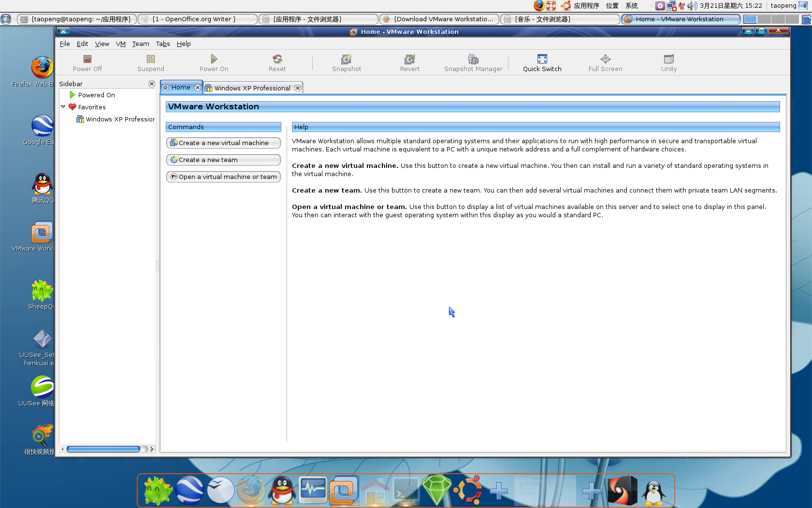
Task: Switch to taopeng terminal taskbar window
Action: click(x=77, y=19)
